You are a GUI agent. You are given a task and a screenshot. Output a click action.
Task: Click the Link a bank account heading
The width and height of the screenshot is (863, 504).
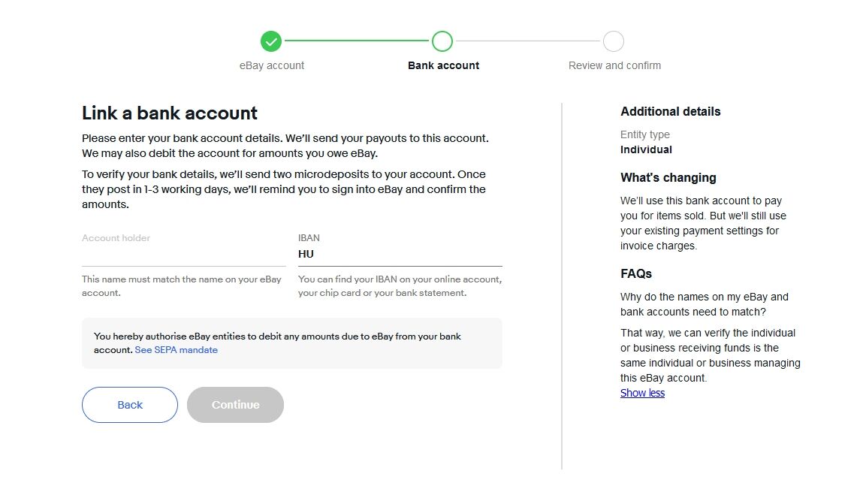[170, 113]
